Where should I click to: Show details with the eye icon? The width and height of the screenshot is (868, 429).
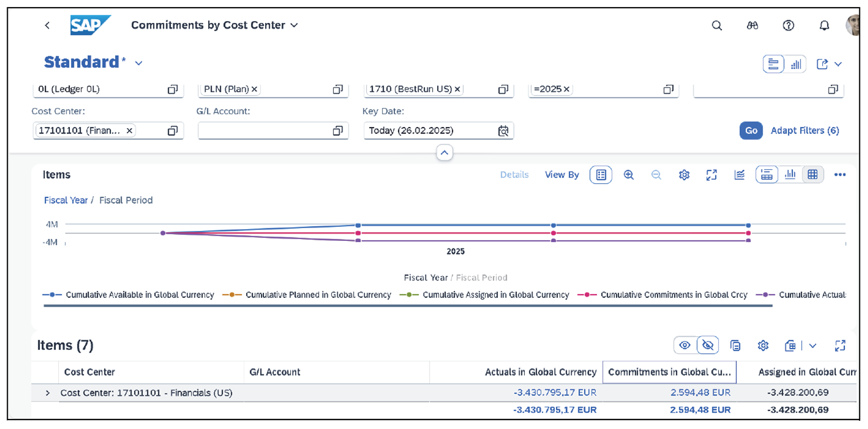(x=685, y=346)
